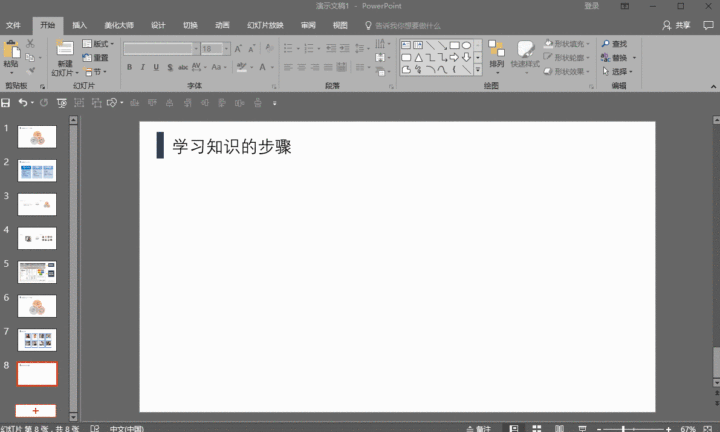Click the New Slide icon
The height and width of the screenshot is (432, 720).
(x=64, y=49)
